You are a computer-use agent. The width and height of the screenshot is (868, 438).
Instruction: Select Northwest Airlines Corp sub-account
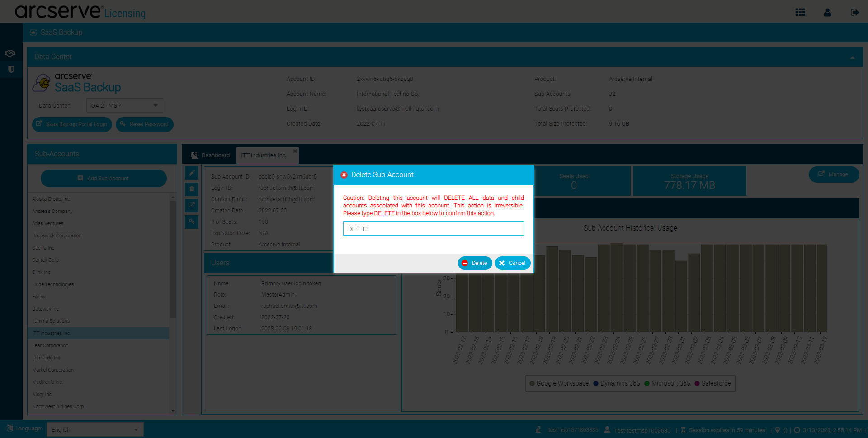pos(98,406)
